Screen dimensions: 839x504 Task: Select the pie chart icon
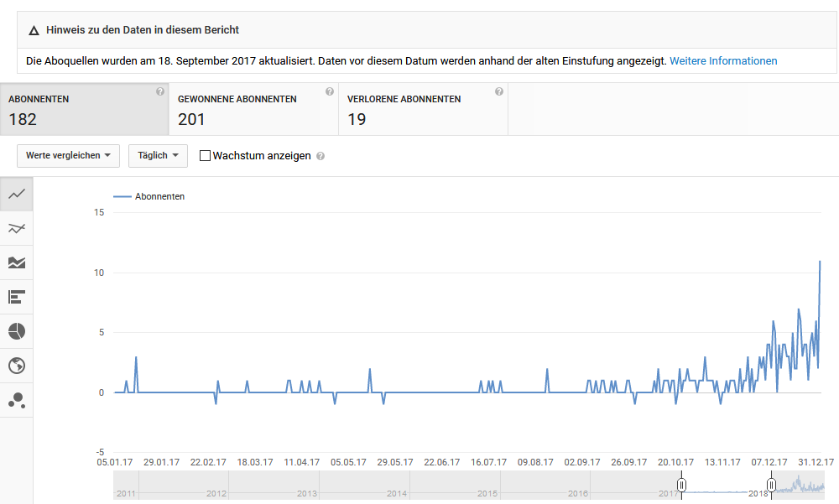tap(17, 331)
